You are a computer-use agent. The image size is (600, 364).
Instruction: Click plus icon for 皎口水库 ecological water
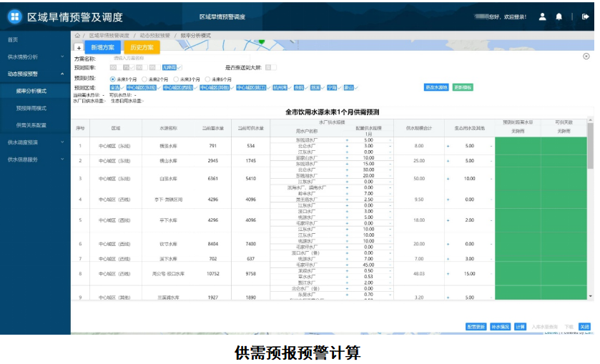pos(448,274)
